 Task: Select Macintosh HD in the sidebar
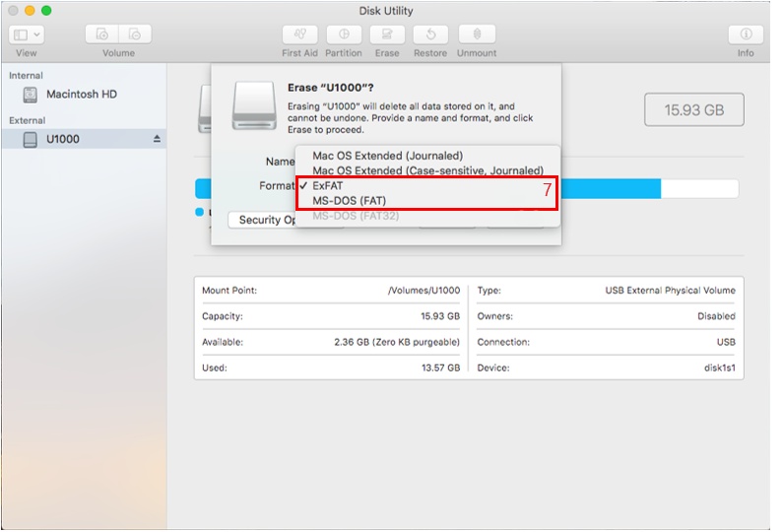(x=81, y=95)
